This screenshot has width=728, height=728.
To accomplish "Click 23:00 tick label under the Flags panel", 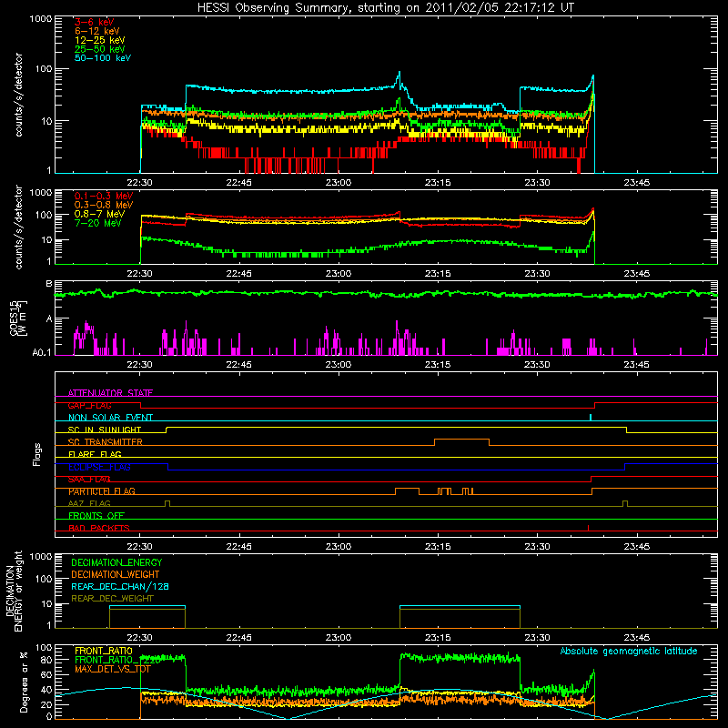I will pos(338,547).
